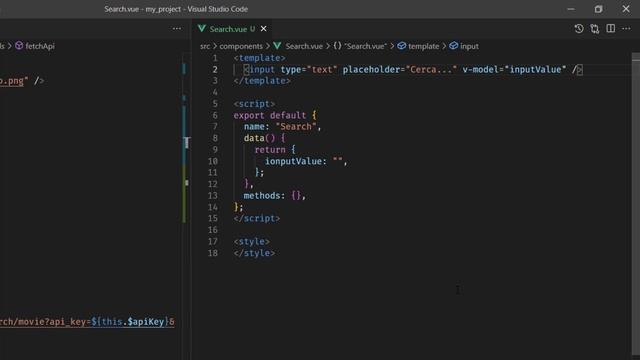
Task: Select 'input' breadcrumb segment
Action: 469,46
